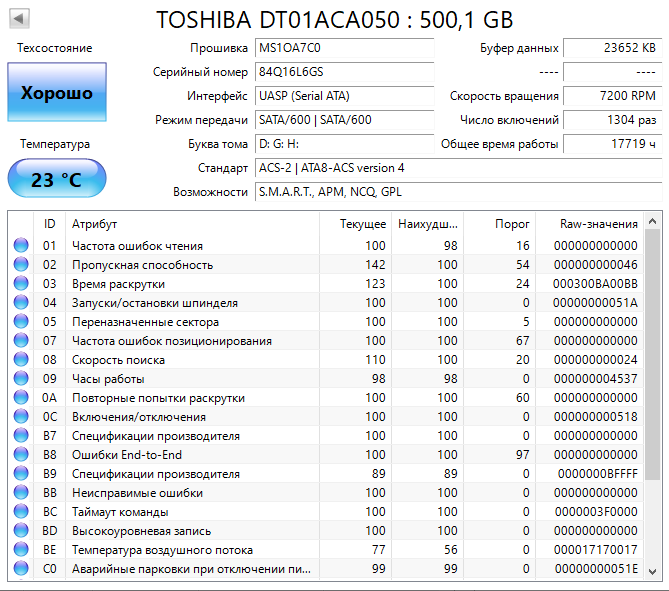Click the Интерфейс field UASP (Serial ATA)

(345, 96)
